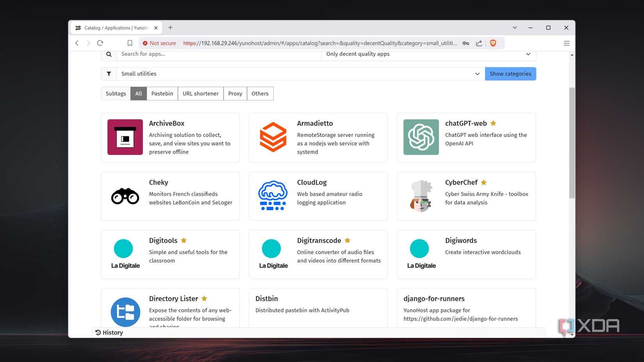Click the chatGPT-web OpenAI logo

tap(421, 137)
